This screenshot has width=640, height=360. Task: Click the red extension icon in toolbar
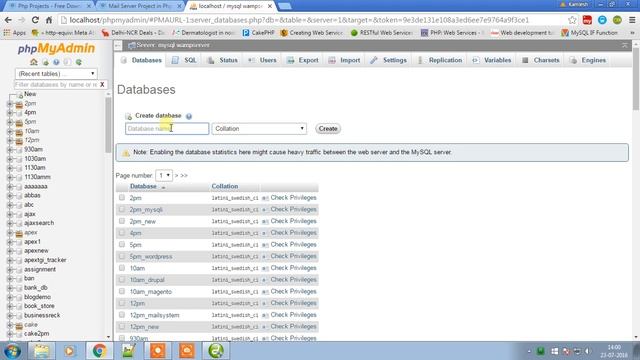pyautogui.click(x=587, y=20)
